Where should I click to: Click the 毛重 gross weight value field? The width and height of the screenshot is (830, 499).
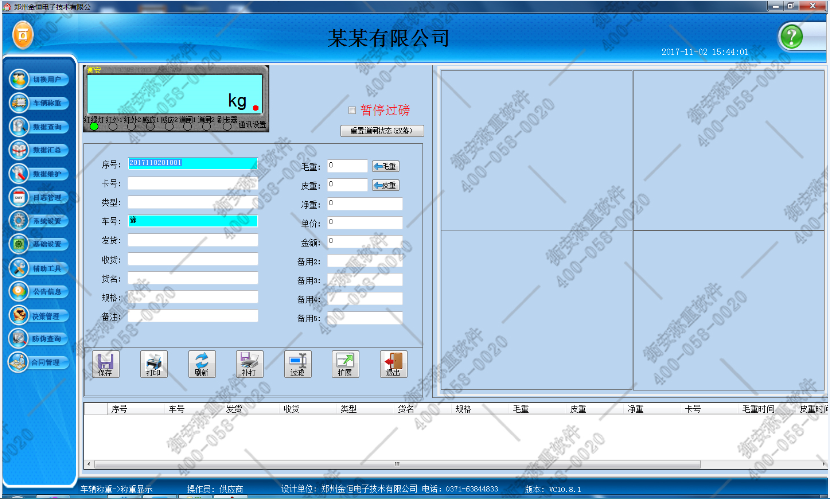pyautogui.click(x=347, y=166)
